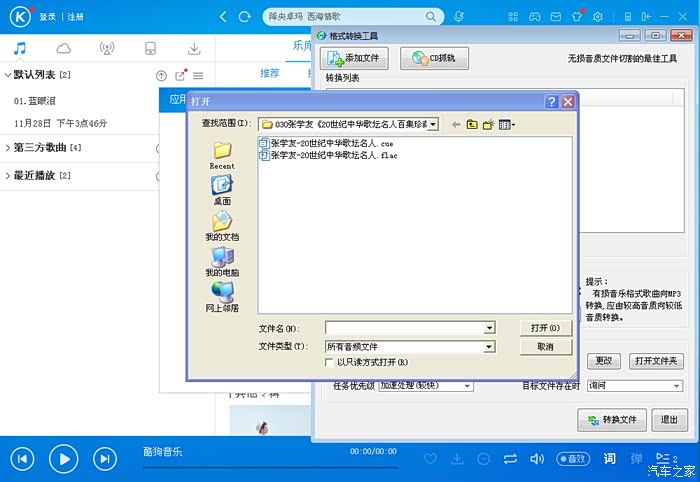700x482 pixels.
Task: Click the play button in player bar
Action: tap(63, 459)
